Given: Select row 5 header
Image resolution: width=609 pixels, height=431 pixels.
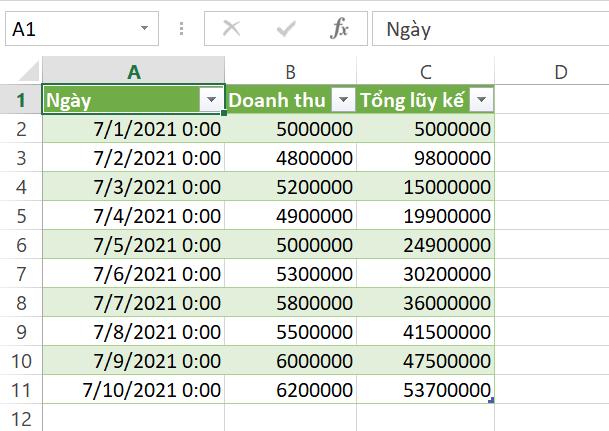Looking at the screenshot, I should click(21, 216).
